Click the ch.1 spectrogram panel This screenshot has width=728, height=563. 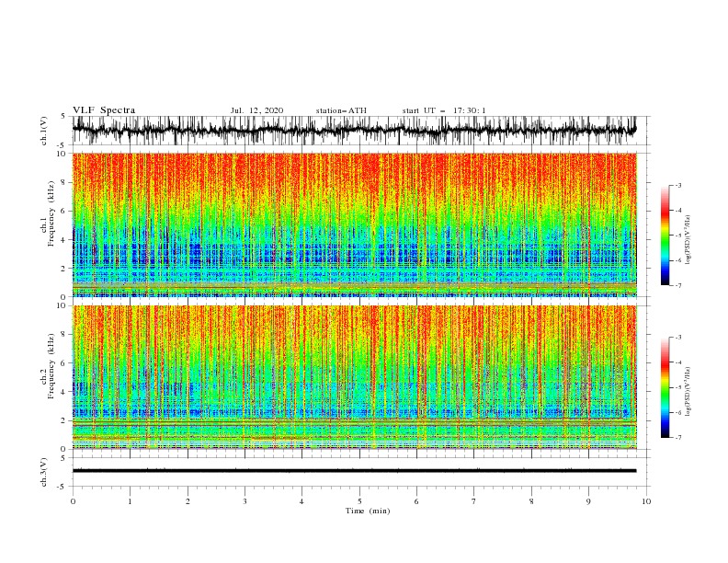354,224
